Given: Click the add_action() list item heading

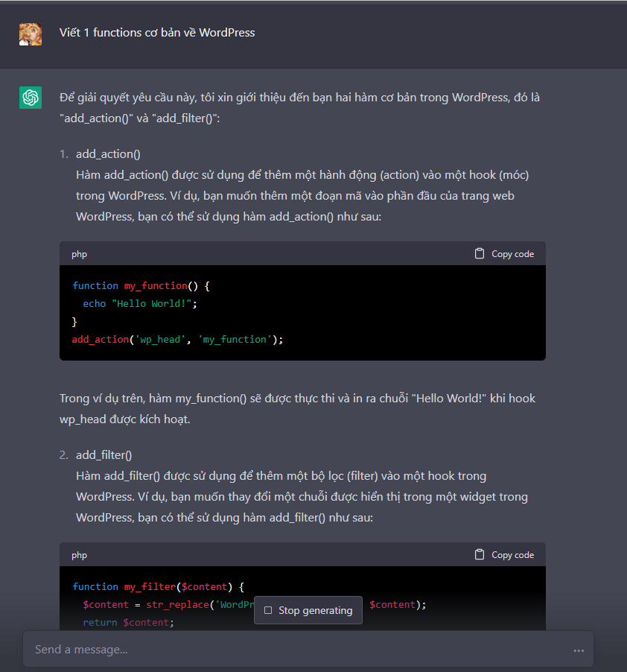Looking at the screenshot, I should [x=108, y=154].
